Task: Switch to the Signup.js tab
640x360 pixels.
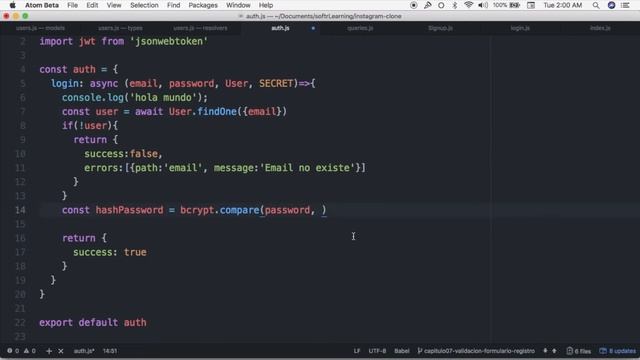Action: click(x=440, y=28)
